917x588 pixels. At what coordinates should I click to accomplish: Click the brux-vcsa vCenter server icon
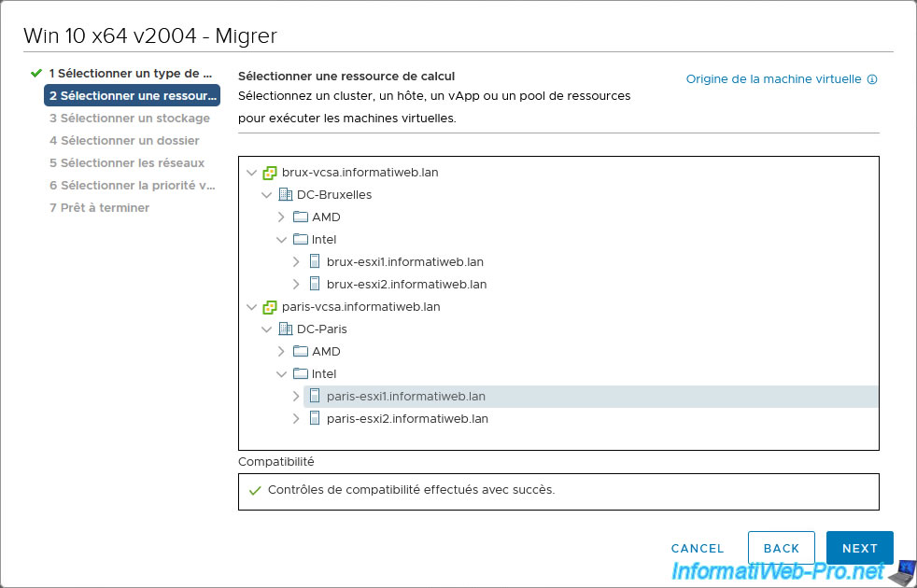tap(269, 173)
